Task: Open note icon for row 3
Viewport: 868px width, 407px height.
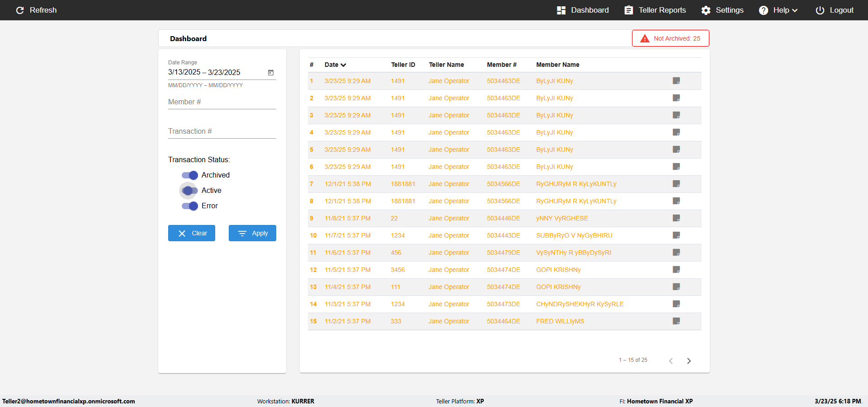Action: click(676, 115)
